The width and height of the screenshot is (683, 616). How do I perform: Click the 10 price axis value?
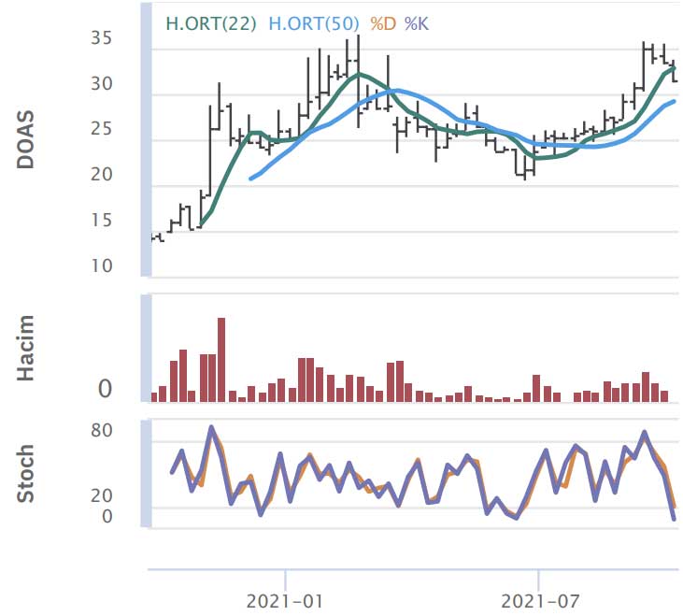pos(101,265)
